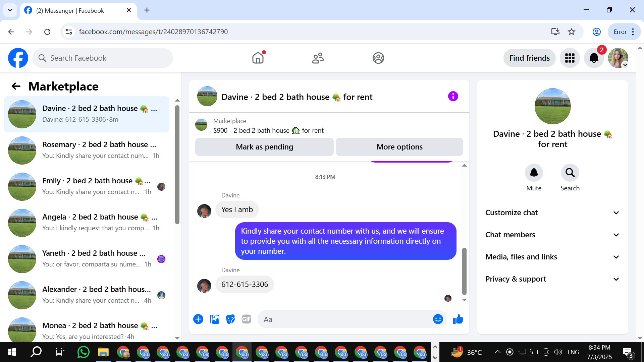Open WhatsApp from the Windows taskbar
Screen dimensions: 644x362
(83, 352)
